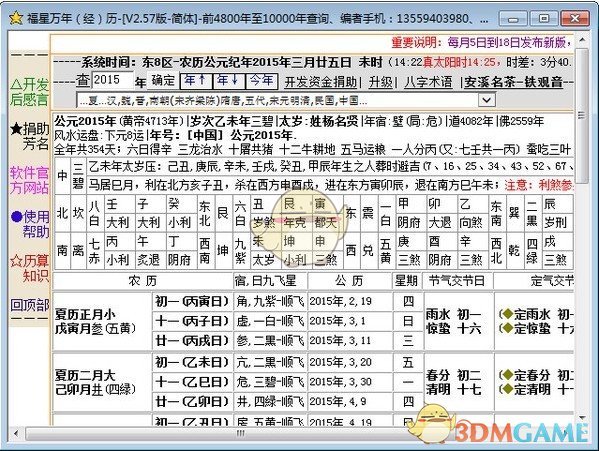Viewport: 599px width, 451px height.
Task: Click 公历 column header
Action: pyautogui.click(x=350, y=281)
